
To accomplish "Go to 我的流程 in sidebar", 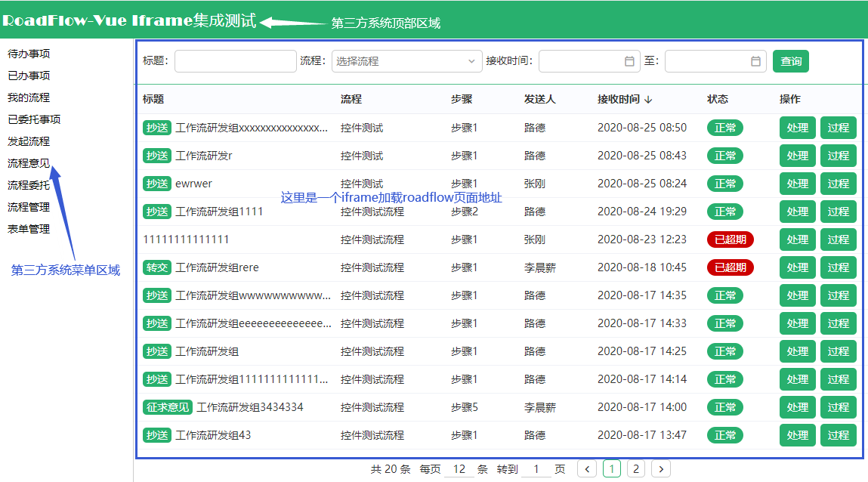I will click(29, 98).
